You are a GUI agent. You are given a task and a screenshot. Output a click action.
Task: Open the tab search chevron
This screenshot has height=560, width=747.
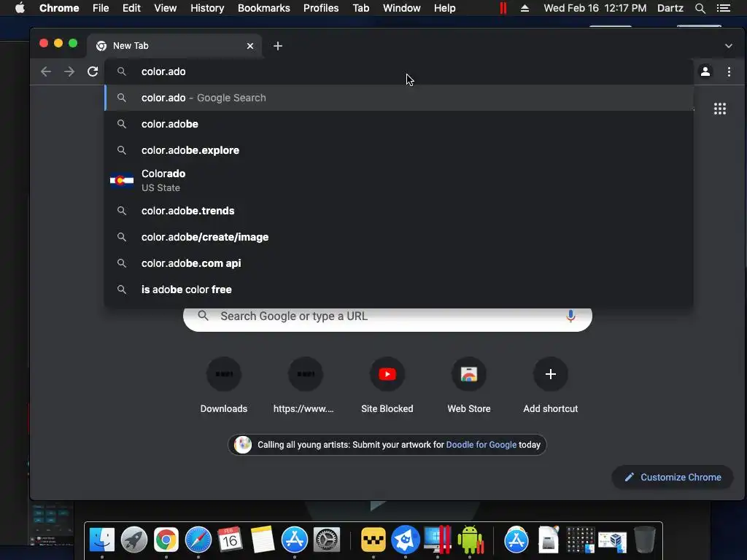729,46
